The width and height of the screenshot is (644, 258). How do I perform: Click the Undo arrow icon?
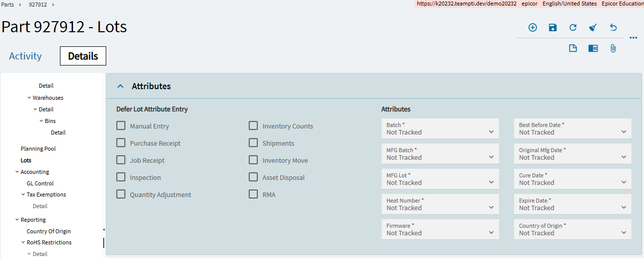[x=613, y=28]
